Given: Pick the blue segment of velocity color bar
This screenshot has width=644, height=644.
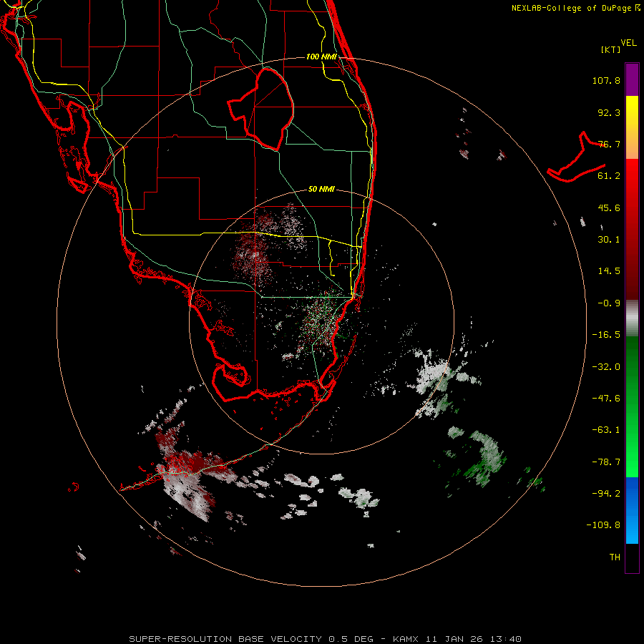Looking at the screenshot, I should coord(632,510).
